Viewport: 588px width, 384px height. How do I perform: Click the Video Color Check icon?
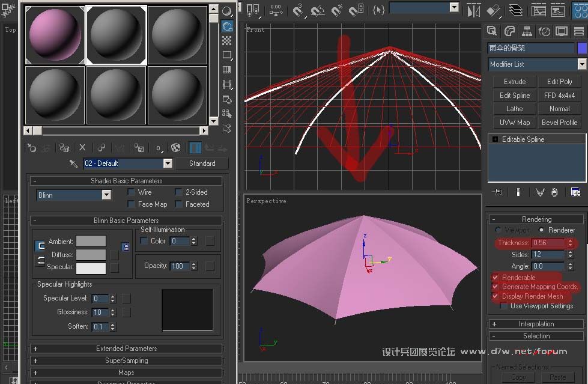[x=227, y=70]
